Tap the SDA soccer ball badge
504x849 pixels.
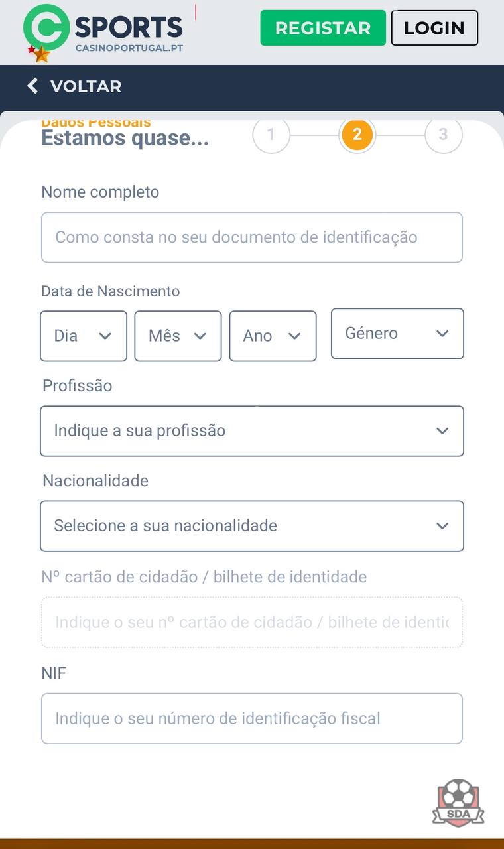click(x=458, y=802)
